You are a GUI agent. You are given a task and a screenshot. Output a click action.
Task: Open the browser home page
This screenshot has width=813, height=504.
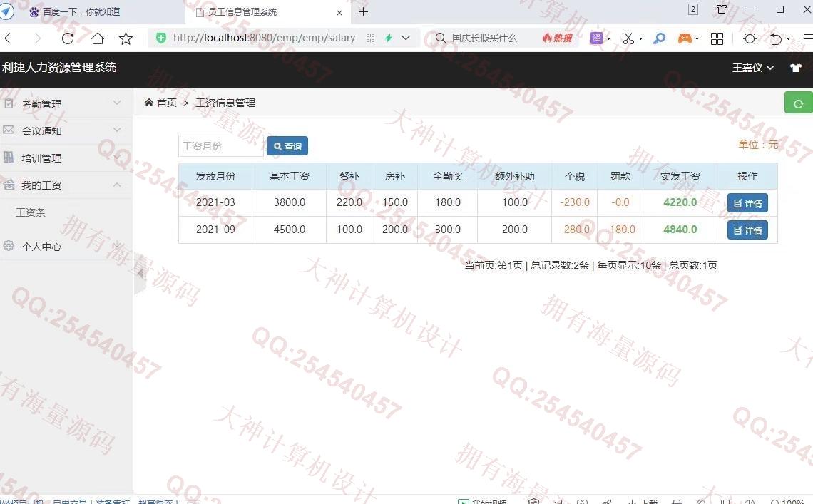click(x=98, y=38)
